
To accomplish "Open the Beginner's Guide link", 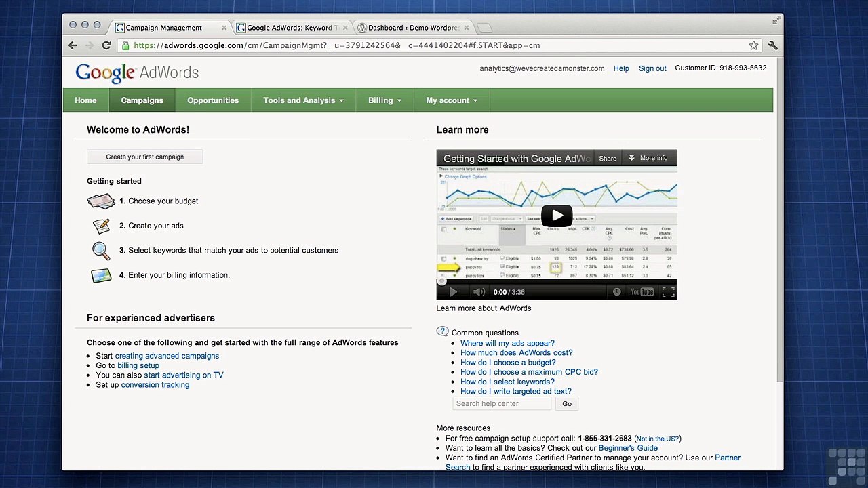I will click(x=628, y=448).
